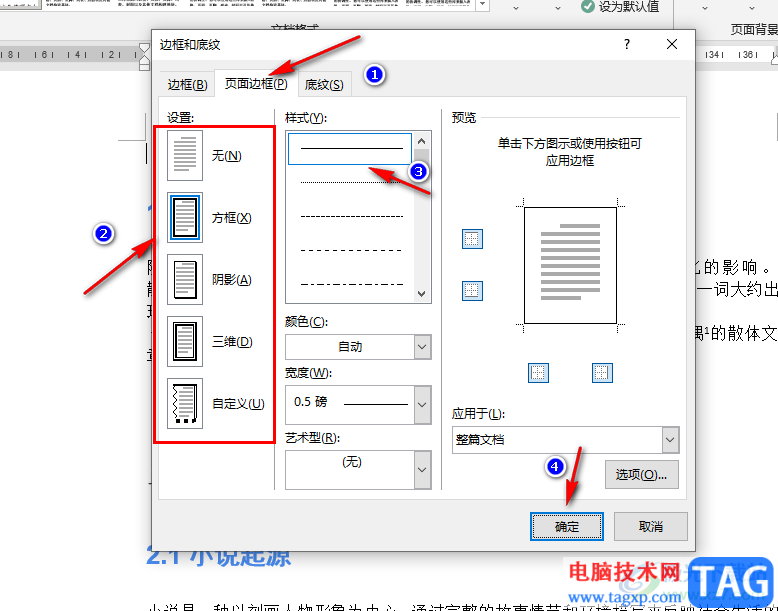This screenshot has width=778, height=611.
Task: Open the help question mark in dialog
Action: (627, 44)
